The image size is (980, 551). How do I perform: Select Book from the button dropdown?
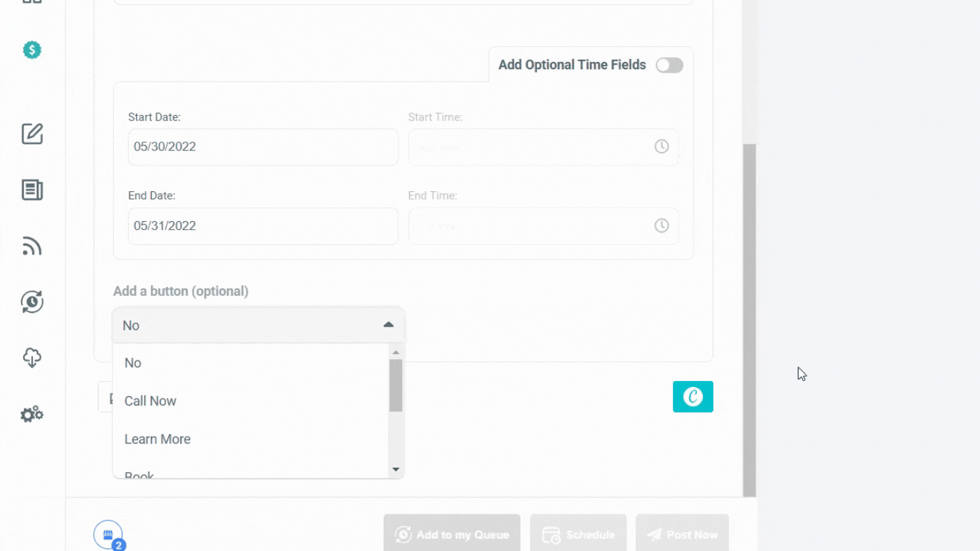[x=138, y=473]
